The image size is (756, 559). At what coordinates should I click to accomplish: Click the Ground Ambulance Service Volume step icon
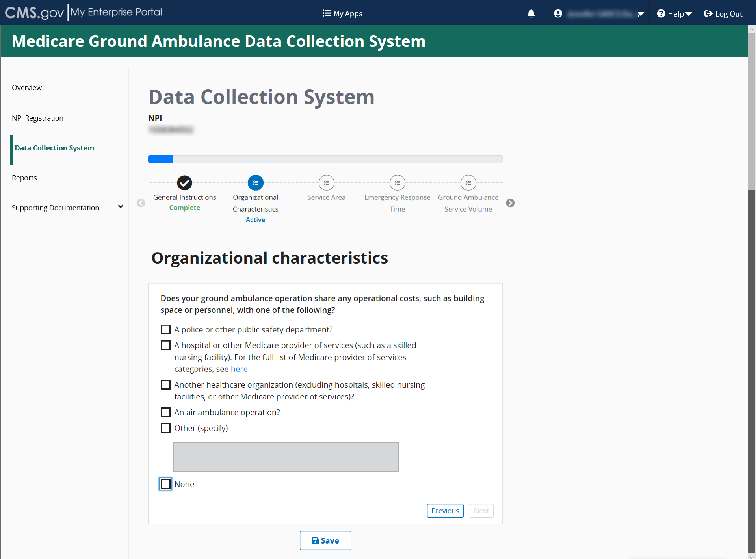coord(468,183)
